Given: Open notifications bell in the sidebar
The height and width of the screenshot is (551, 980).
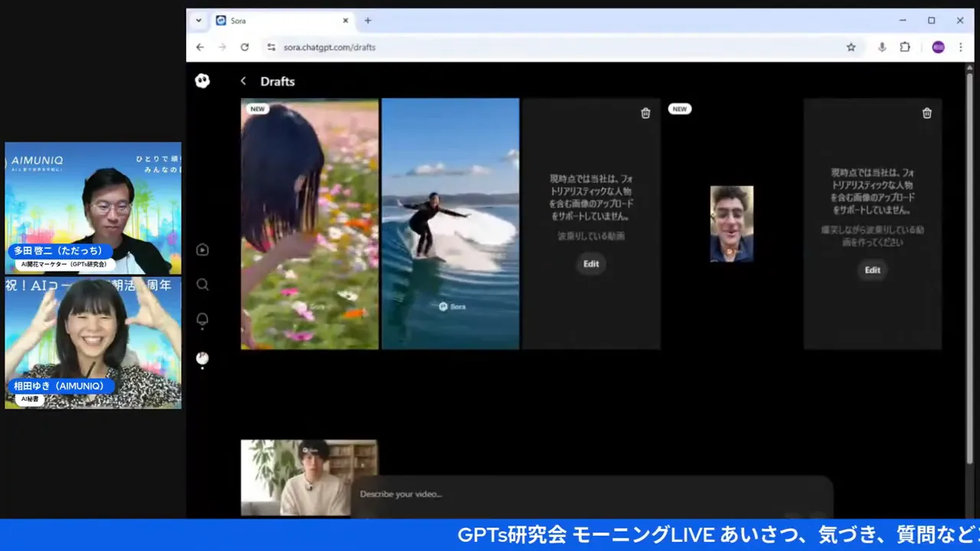Looking at the screenshot, I should click(x=202, y=320).
